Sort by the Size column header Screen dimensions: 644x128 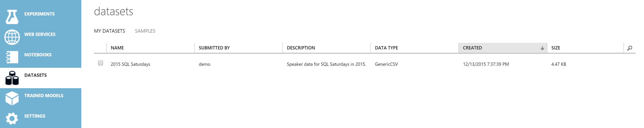coord(585,48)
